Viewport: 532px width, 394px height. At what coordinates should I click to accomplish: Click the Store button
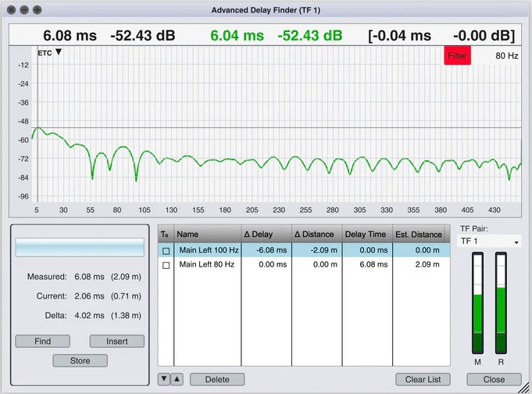80,360
